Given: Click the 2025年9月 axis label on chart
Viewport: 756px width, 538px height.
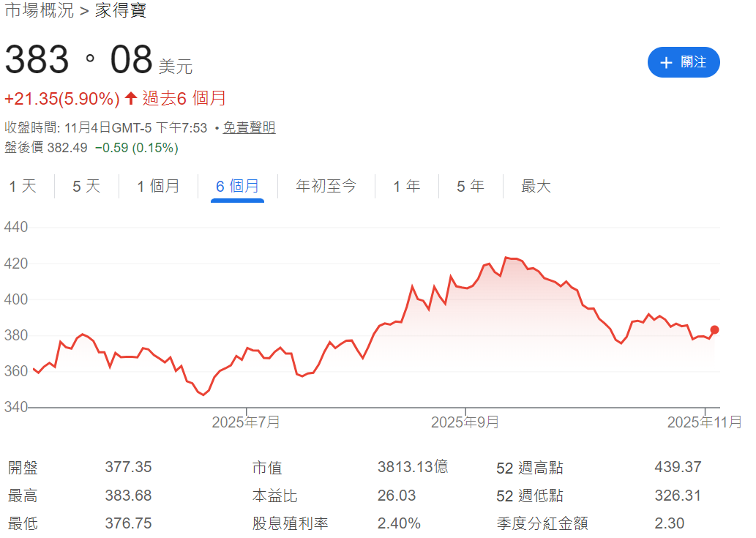Looking at the screenshot, I should tap(464, 422).
